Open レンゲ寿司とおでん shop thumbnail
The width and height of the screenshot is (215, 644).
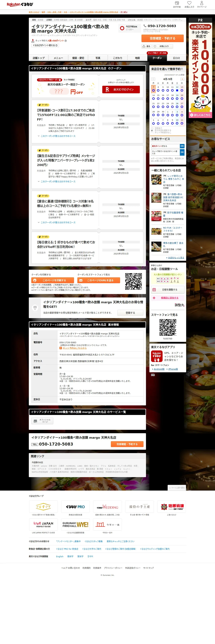(x=156, y=179)
